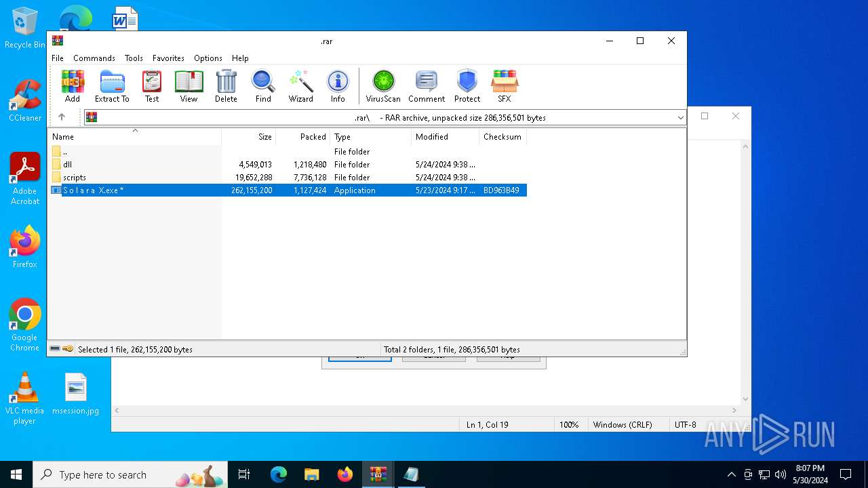Click the volume icon in tray
This screenshot has width=868, height=488.
tap(781, 474)
